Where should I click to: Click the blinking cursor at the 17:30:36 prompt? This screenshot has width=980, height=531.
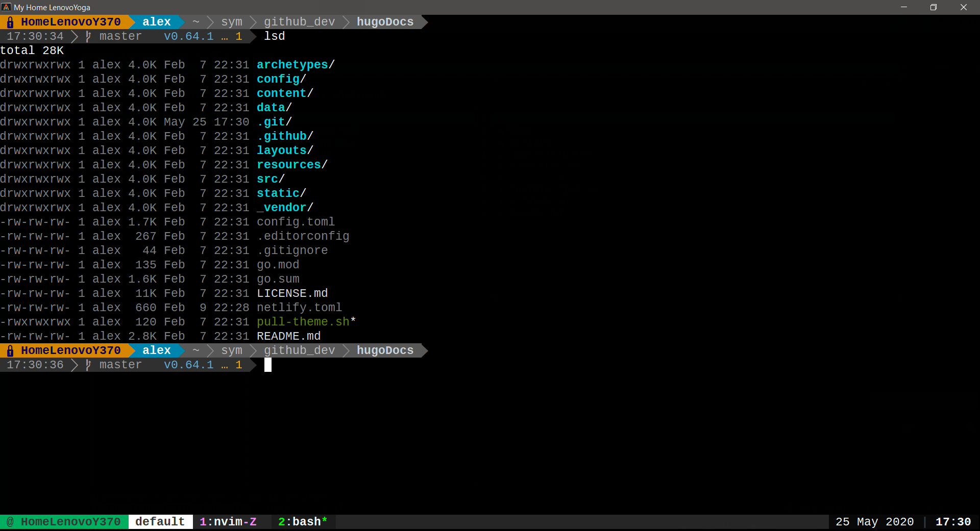point(268,365)
